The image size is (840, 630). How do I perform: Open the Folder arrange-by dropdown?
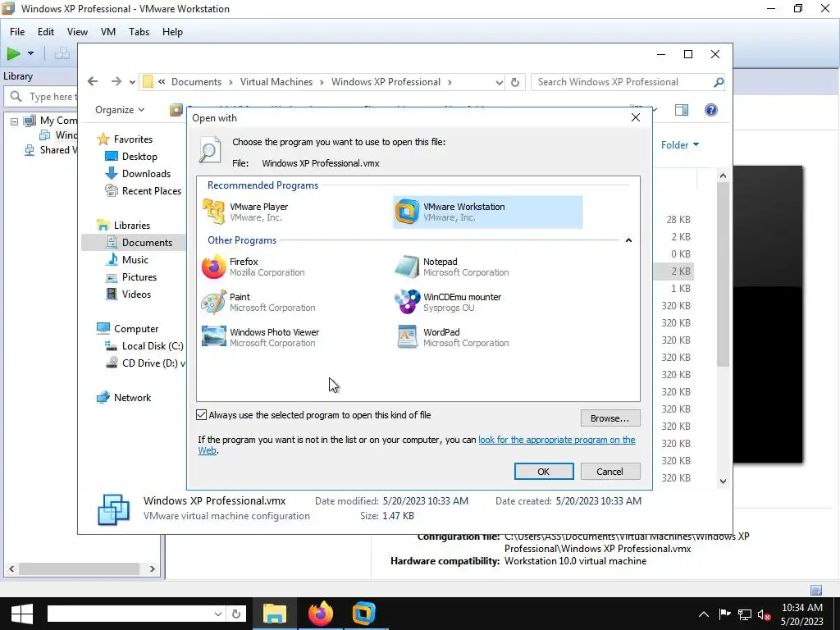[680, 145]
